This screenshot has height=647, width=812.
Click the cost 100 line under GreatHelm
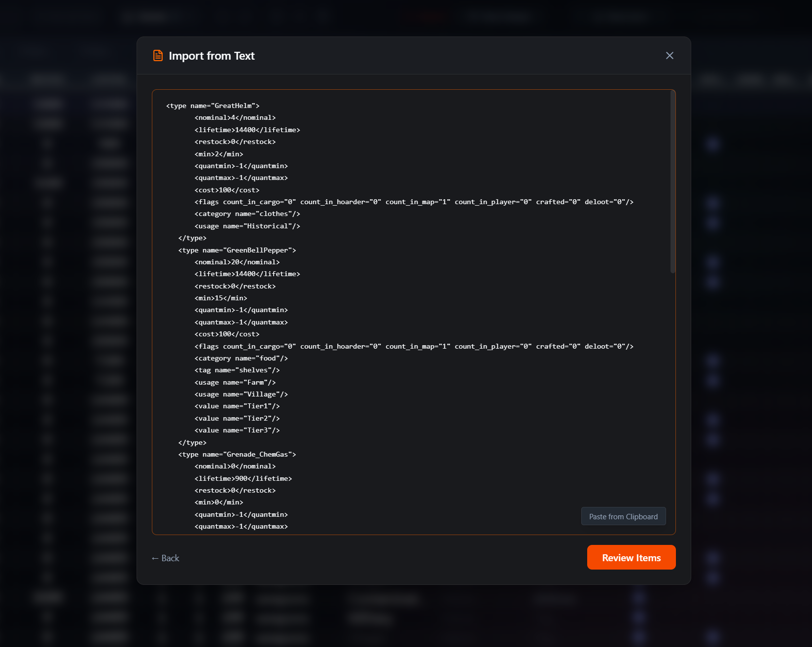pos(227,190)
